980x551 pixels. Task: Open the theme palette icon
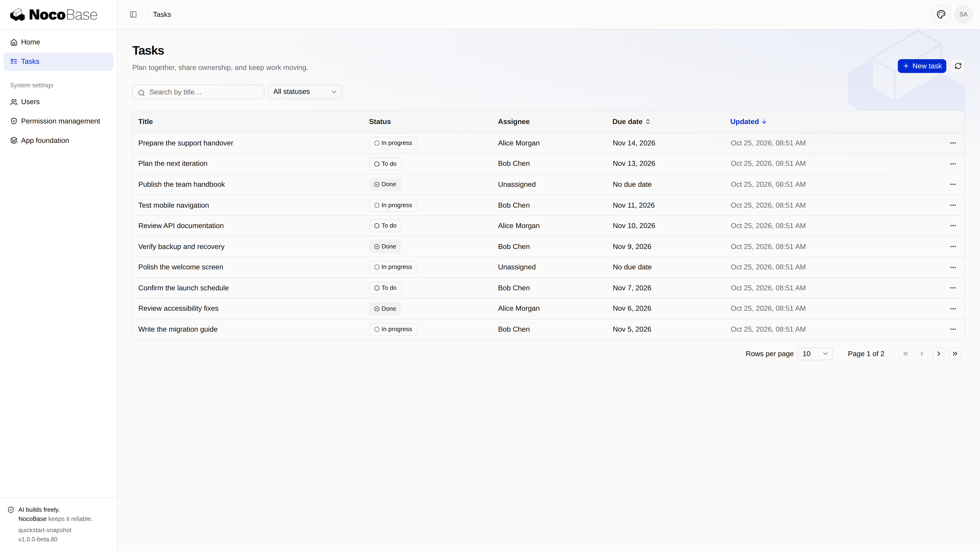pyautogui.click(x=941, y=15)
